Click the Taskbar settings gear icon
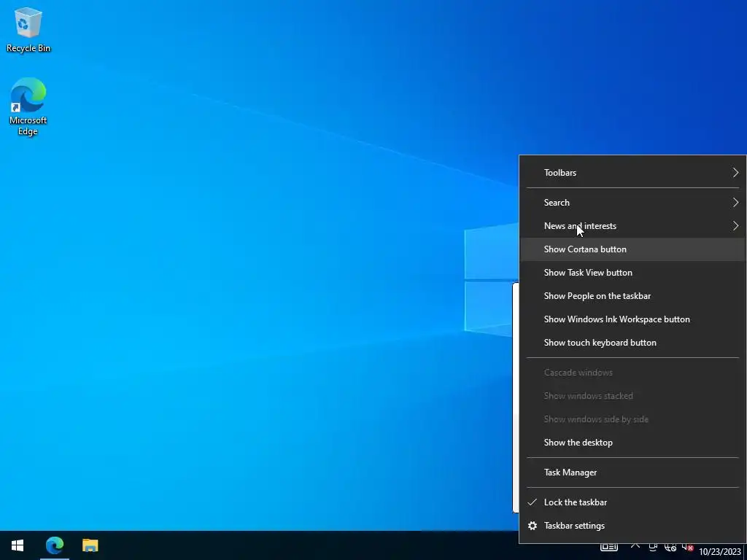Image resolution: width=747 pixels, height=560 pixels. click(x=533, y=526)
